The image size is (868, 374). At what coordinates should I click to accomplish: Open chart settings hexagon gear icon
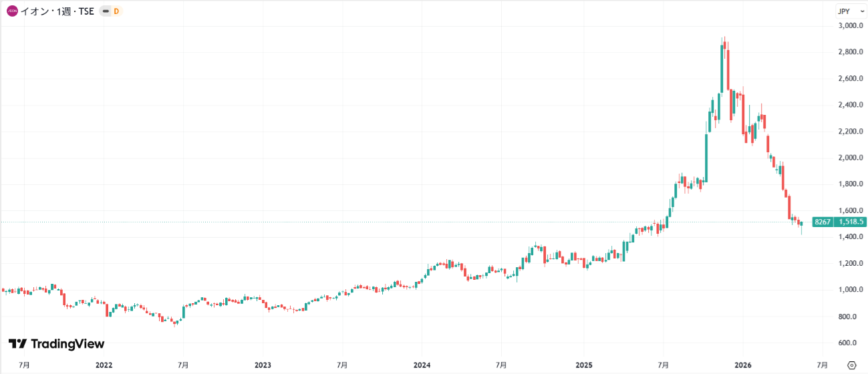851,365
